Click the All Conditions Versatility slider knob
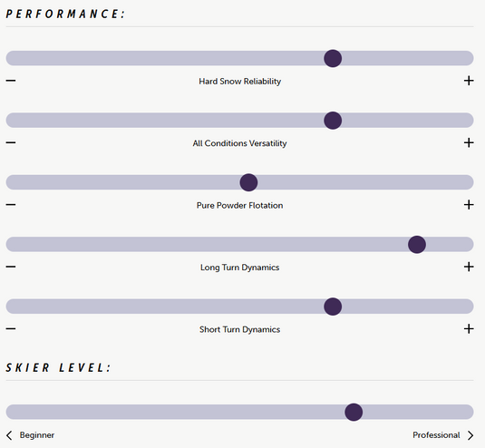This screenshot has height=448, width=485. pyautogui.click(x=333, y=121)
